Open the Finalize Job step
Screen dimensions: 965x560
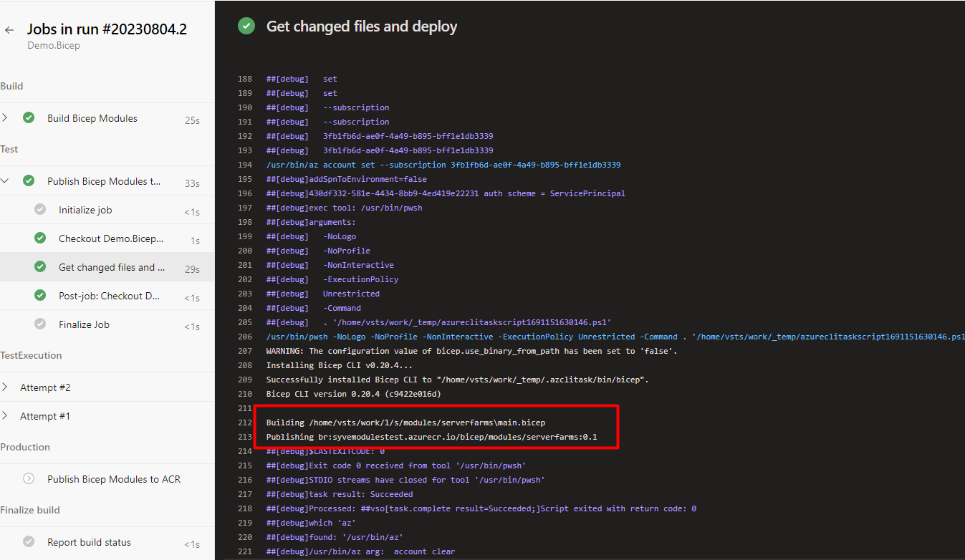pyautogui.click(x=84, y=324)
